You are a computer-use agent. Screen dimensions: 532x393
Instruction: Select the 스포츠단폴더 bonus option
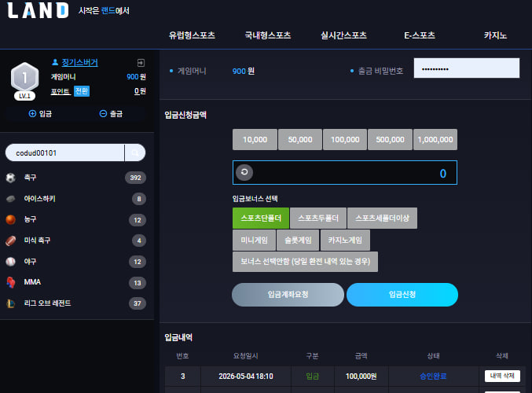(261, 219)
